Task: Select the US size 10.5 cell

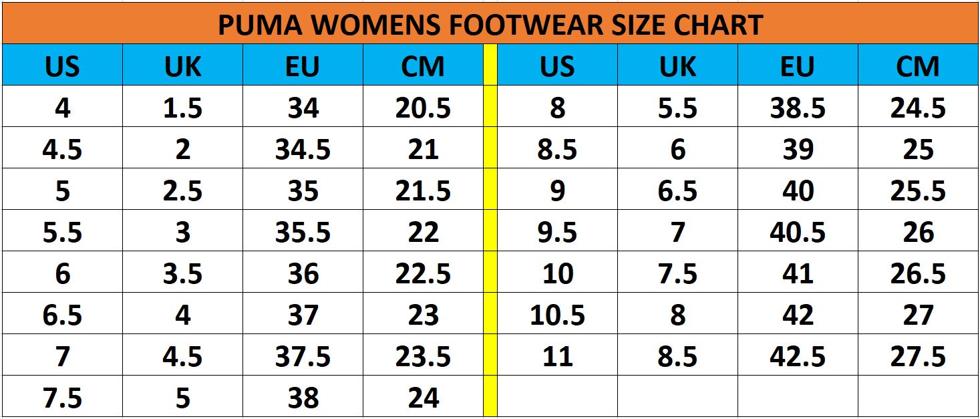Action: (x=557, y=314)
